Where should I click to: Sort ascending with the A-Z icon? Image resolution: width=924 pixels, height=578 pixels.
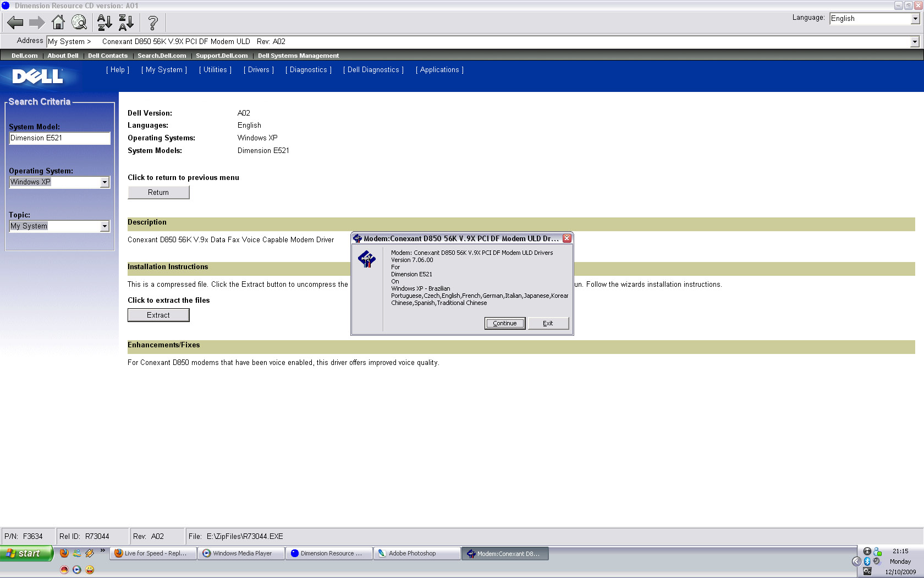point(105,23)
